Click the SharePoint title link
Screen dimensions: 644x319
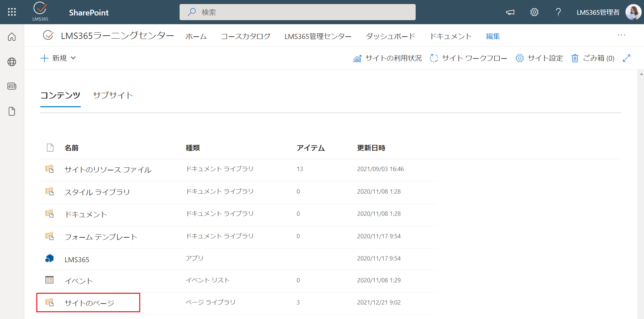89,12
